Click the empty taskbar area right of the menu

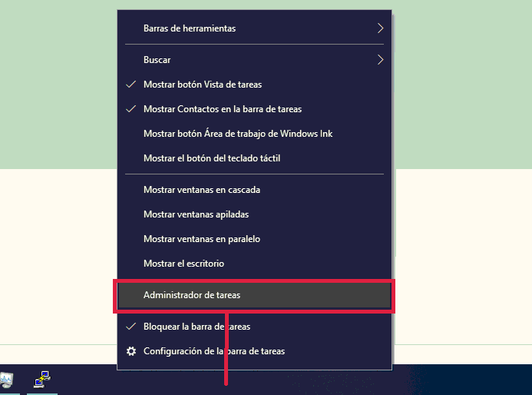pos(461,380)
